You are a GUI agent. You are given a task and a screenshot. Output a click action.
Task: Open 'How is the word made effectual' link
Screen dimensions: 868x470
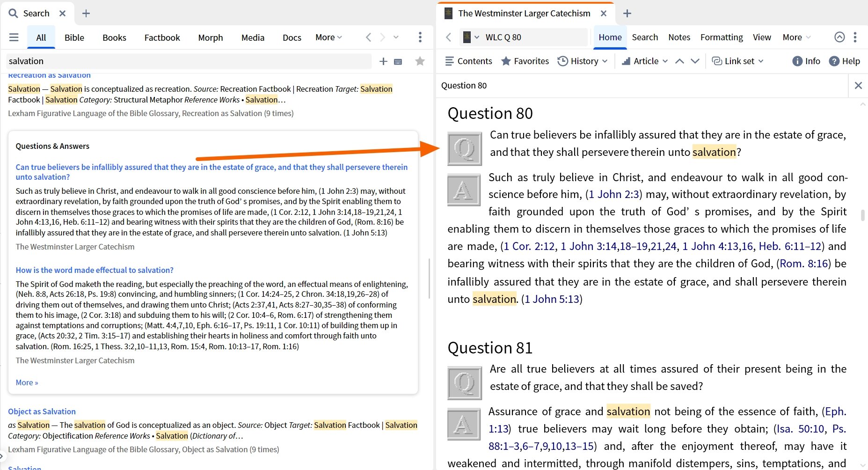click(x=95, y=270)
